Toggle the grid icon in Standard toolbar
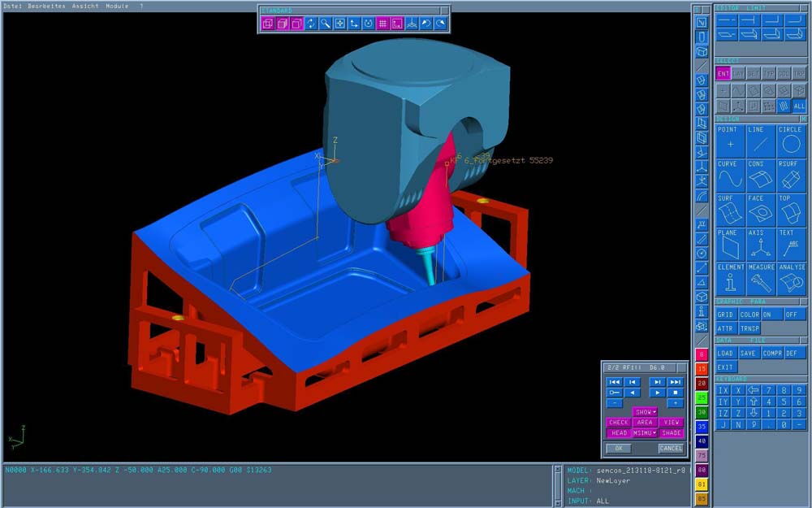This screenshot has height=508, width=812. (x=382, y=24)
